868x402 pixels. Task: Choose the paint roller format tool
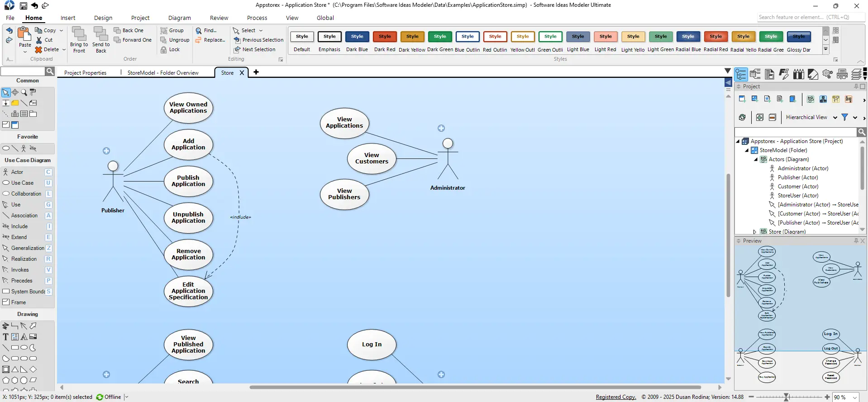[x=33, y=92]
